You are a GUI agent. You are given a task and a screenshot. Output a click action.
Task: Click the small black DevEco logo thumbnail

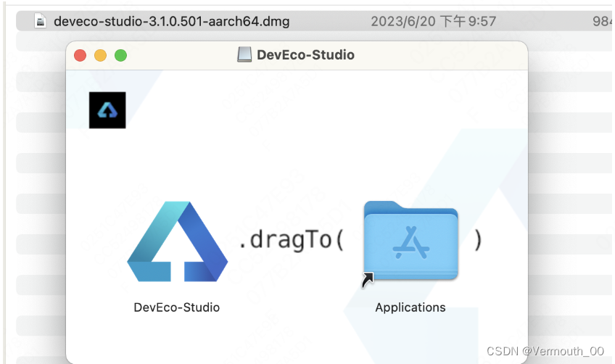click(x=107, y=110)
